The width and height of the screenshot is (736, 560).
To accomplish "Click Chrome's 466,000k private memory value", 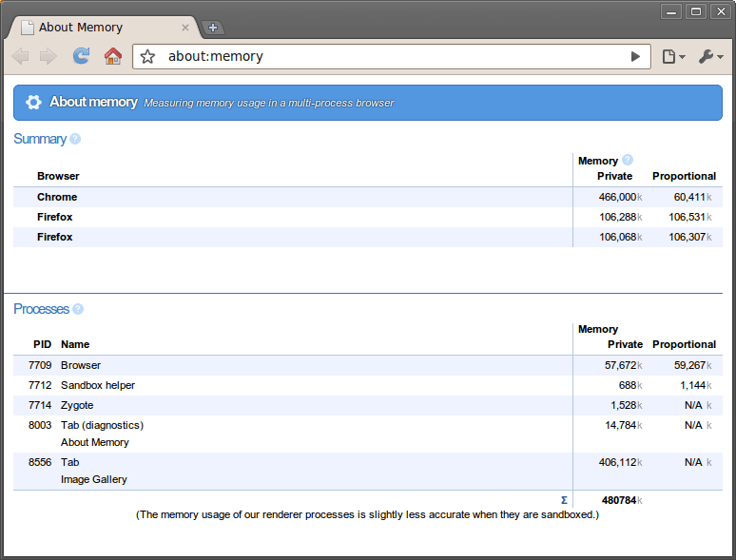I will click(620, 197).
